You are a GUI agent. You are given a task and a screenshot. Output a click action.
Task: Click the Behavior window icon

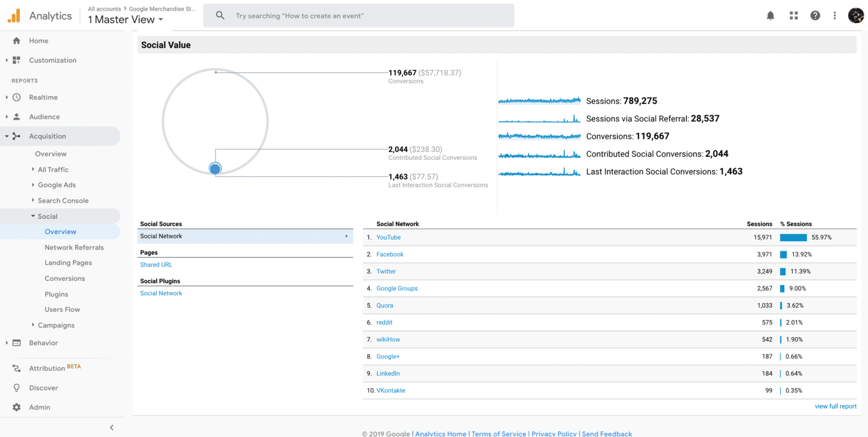16,343
